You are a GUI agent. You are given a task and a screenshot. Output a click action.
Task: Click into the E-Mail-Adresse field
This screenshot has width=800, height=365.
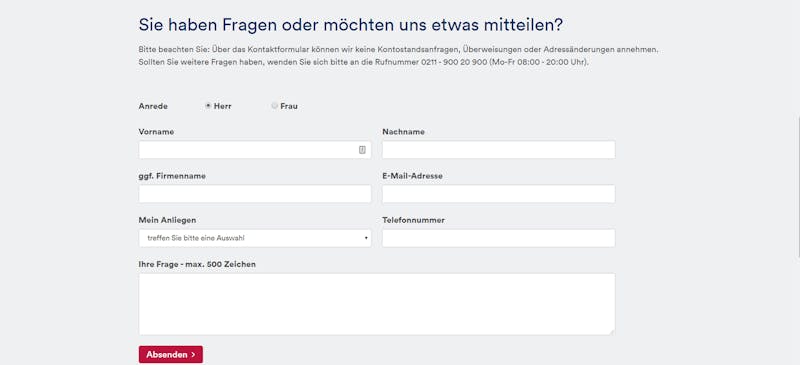click(498, 194)
